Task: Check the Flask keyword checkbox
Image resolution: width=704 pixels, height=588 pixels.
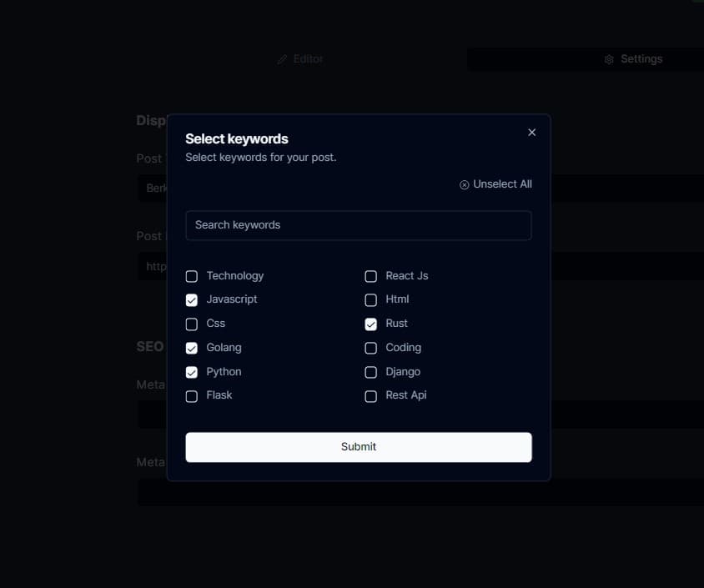Action: click(192, 396)
